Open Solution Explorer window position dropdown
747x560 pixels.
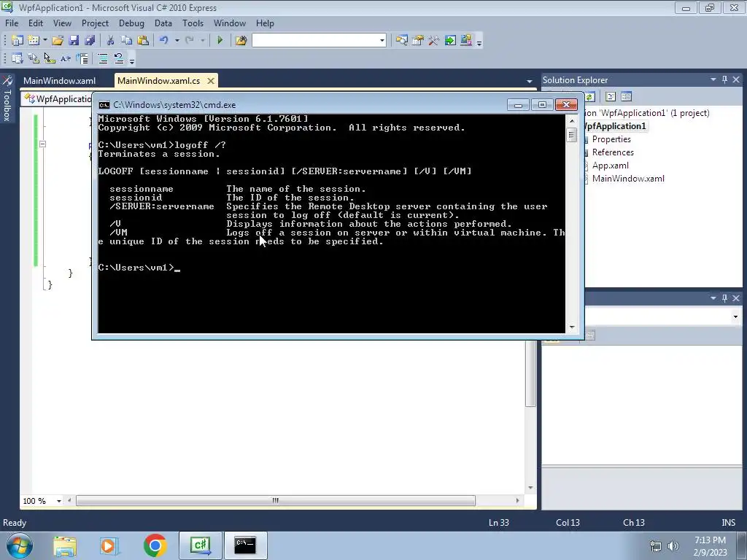point(713,79)
